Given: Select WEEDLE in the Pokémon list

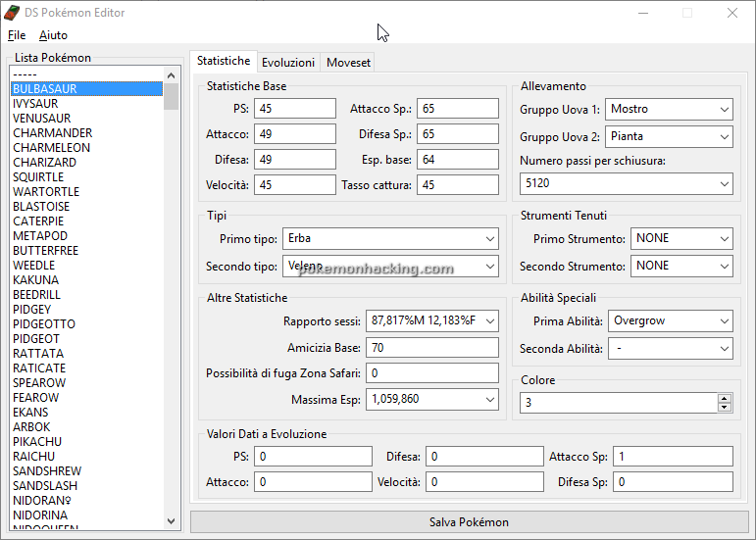Looking at the screenshot, I should [87, 266].
